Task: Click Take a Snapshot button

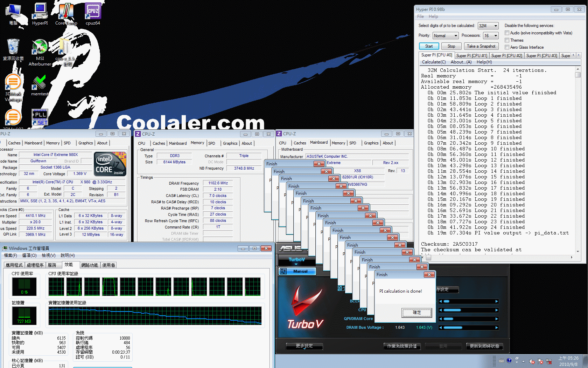Action: pos(481,46)
